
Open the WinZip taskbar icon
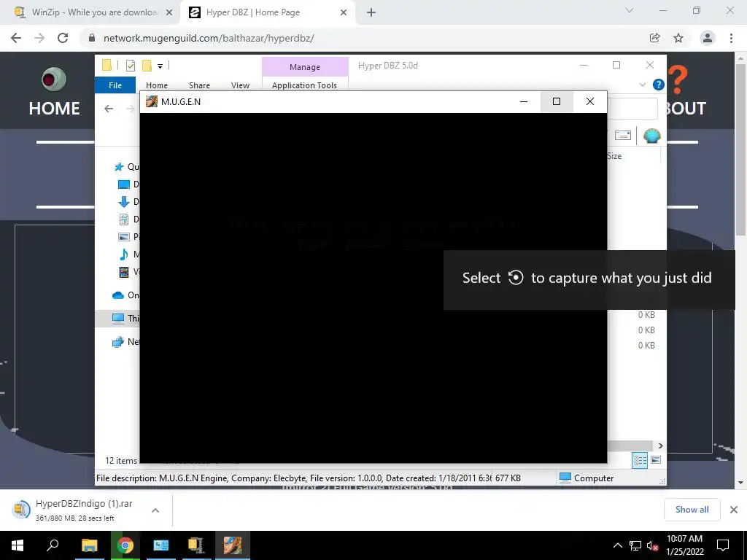(196, 545)
